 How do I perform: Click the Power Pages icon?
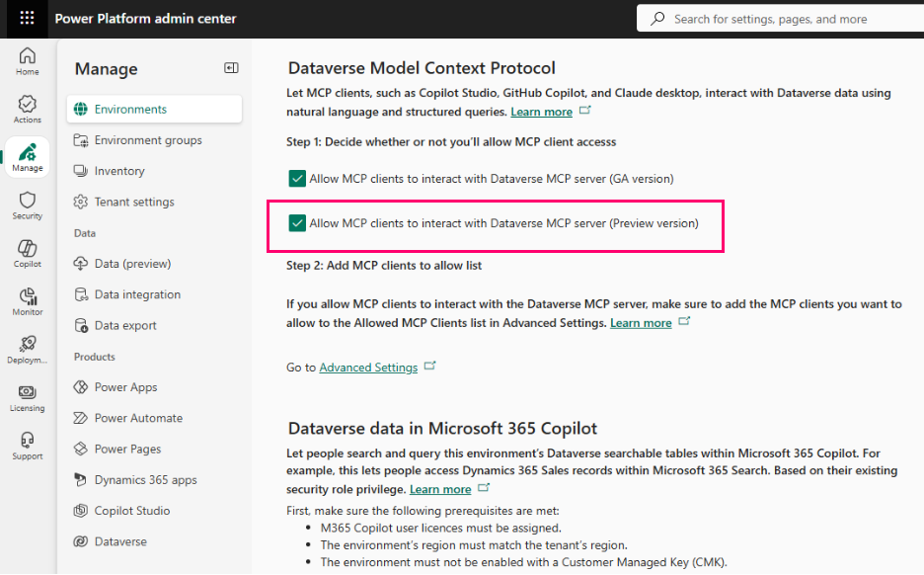click(81, 449)
